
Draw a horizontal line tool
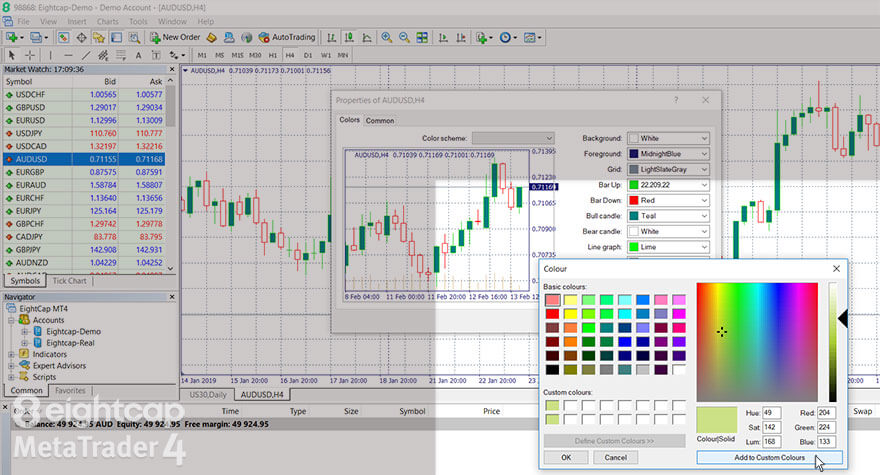coord(68,55)
